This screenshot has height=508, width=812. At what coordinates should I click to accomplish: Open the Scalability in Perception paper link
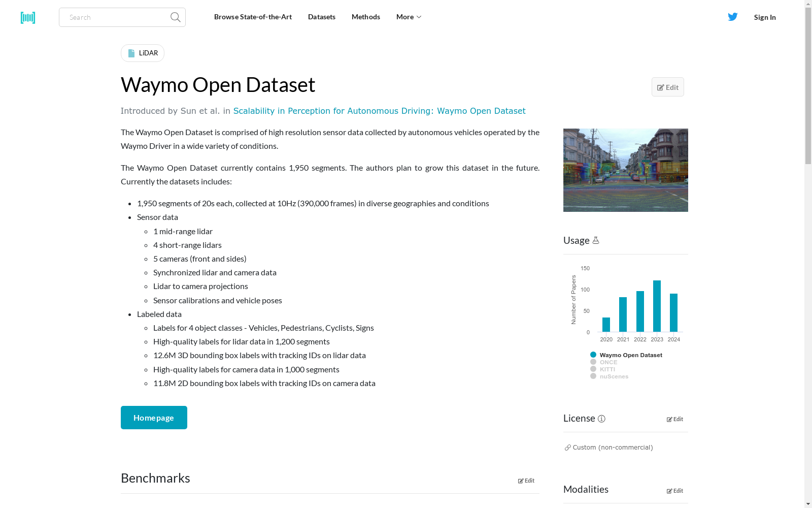tap(379, 111)
